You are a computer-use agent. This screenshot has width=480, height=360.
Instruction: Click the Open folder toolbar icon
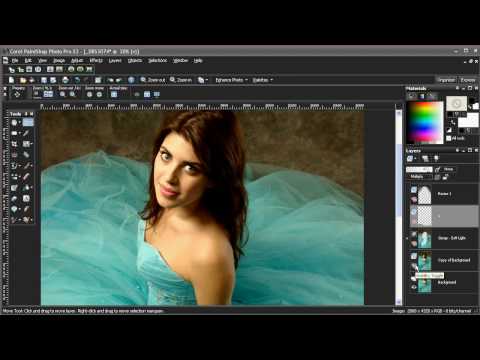(23, 80)
